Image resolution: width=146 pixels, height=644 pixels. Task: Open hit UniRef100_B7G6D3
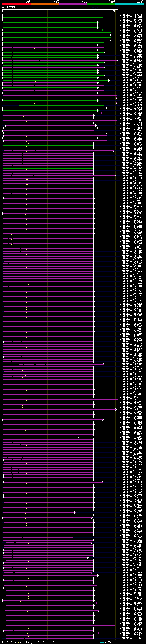coord(131,151)
